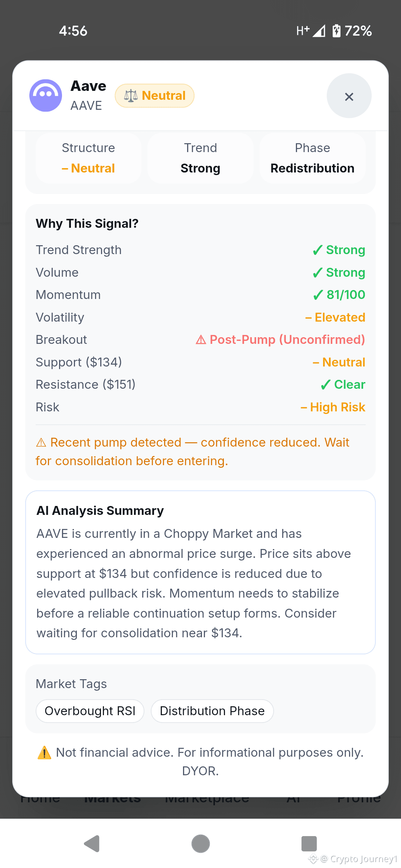Viewport: 401px width, 868px height.
Task: Tap the yellow disclaimer warning icon
Action: pyautogui.click(x=45, y=753)
